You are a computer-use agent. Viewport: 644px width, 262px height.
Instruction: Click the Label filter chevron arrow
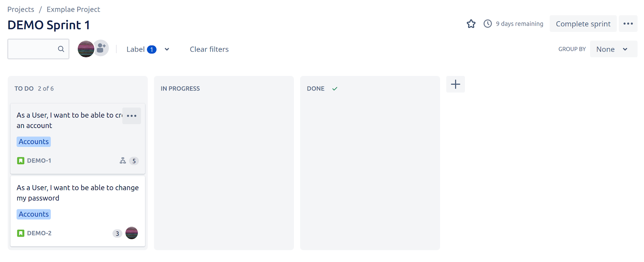pos(167,49)
